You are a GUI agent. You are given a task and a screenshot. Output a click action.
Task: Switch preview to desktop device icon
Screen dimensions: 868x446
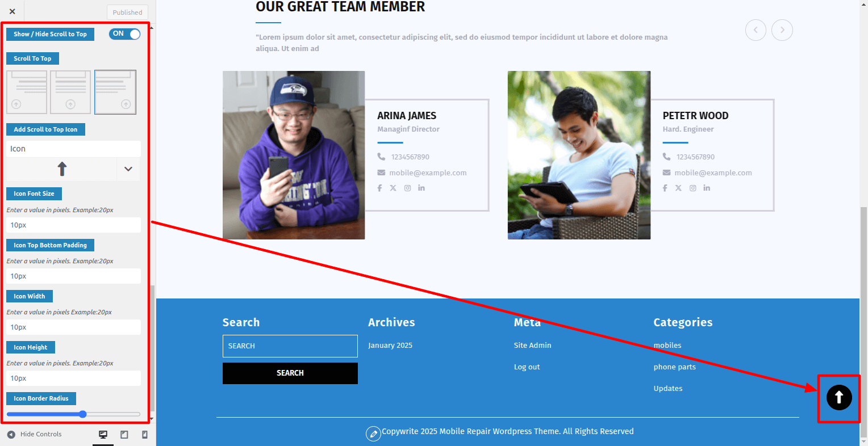pyautogui.click(x=103, y=435)
